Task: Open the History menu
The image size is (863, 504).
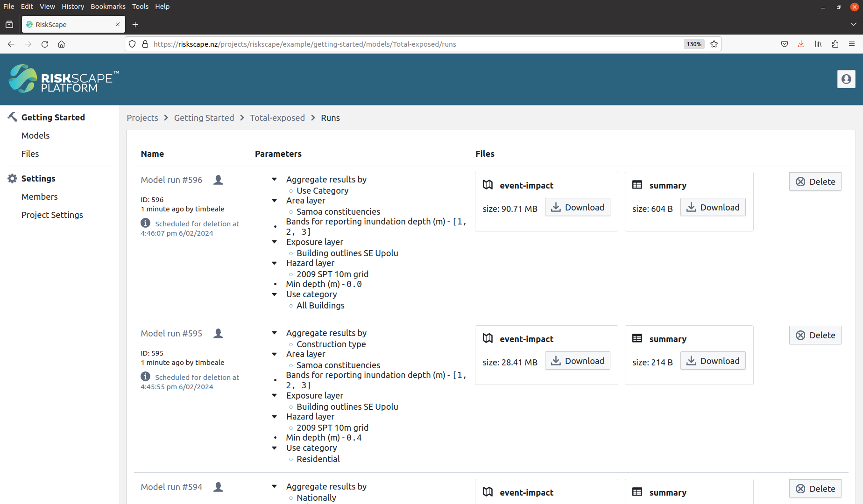Action: tap(73, 7)
